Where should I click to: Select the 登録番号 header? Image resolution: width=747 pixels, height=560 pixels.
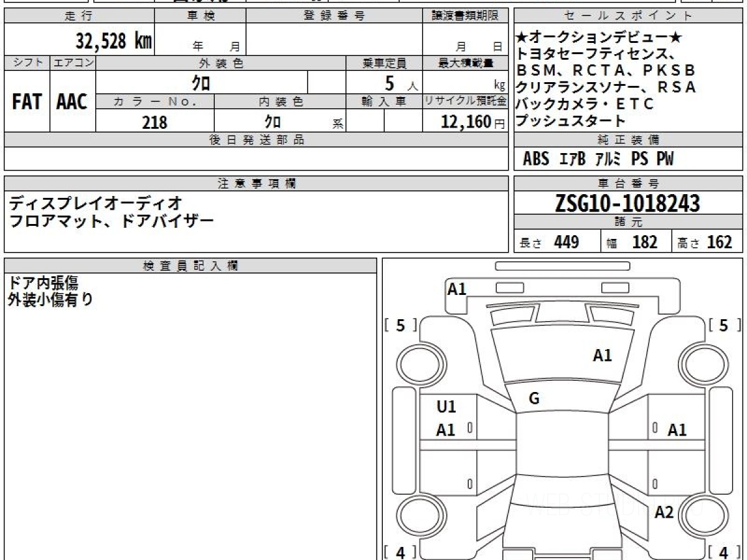click(334, 16)
